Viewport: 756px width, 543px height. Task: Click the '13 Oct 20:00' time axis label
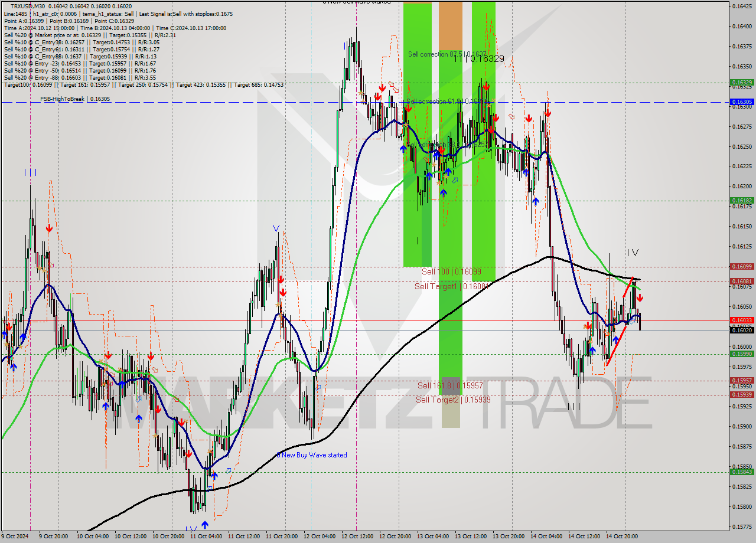pyautogui.click(x=509, y=537)
